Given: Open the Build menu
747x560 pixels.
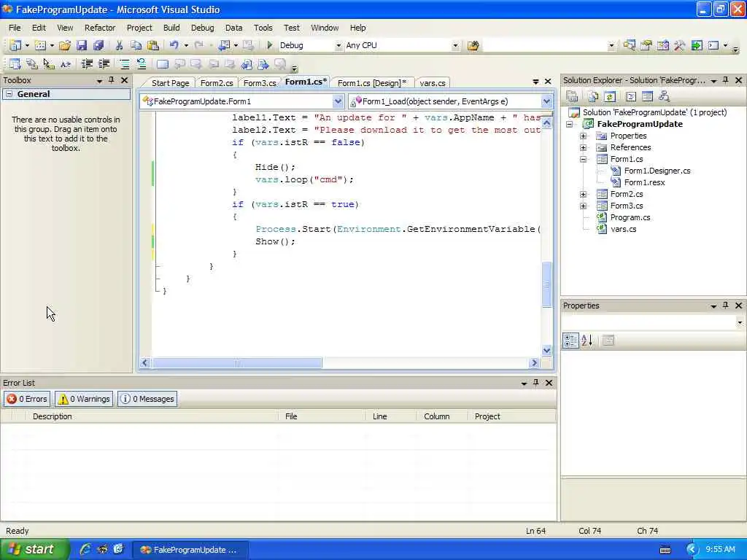Looking at the screenshot, I should [171, 28].
